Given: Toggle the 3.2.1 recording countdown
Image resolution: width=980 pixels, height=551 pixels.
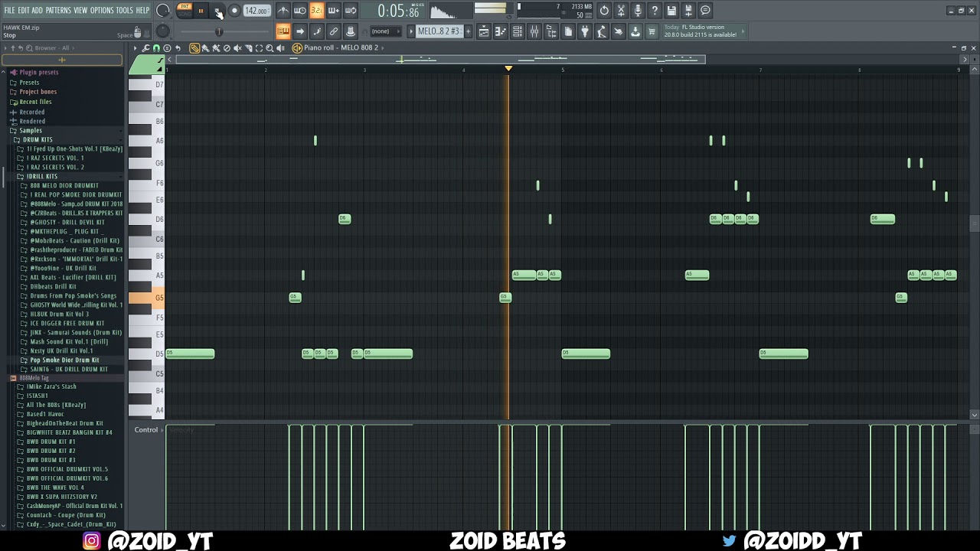Looking at the screenshot, I should pyautogui.click(x=316, y=11).
